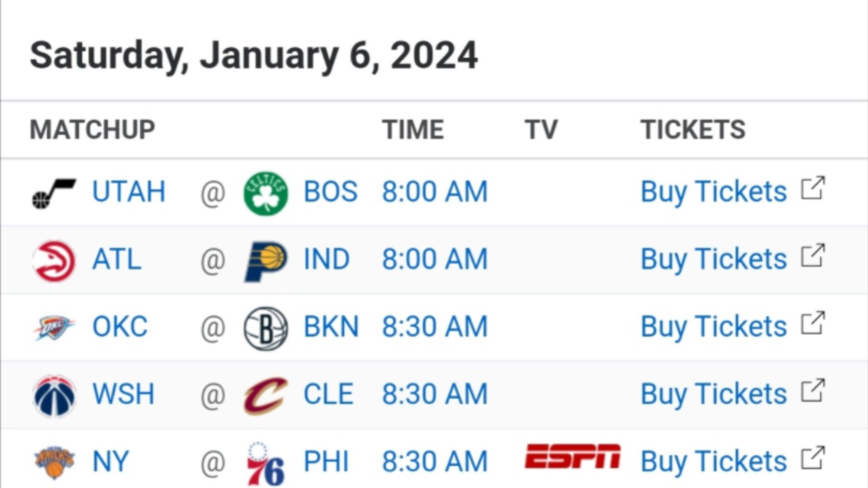Click the ESPN broadcast logo
868x488 pixels.
tap(572, 456)
